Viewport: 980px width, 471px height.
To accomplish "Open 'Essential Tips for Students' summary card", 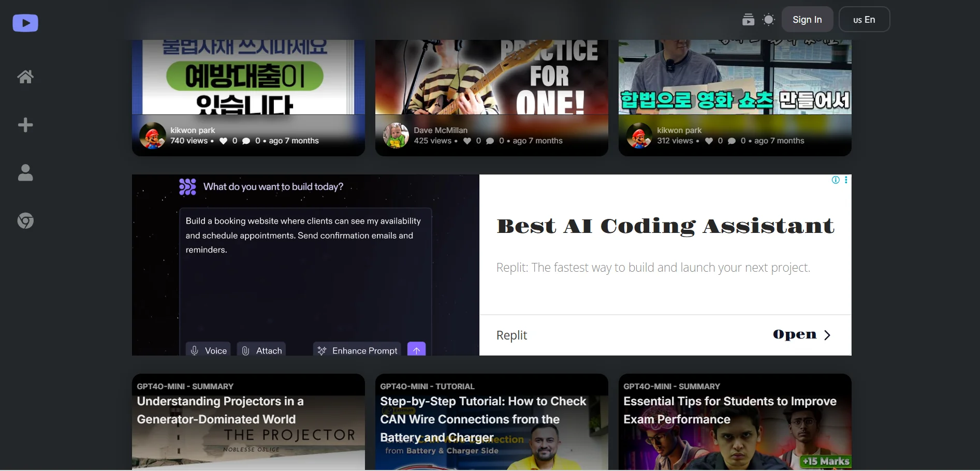I will pyautogui.click(x=734, y=422).
